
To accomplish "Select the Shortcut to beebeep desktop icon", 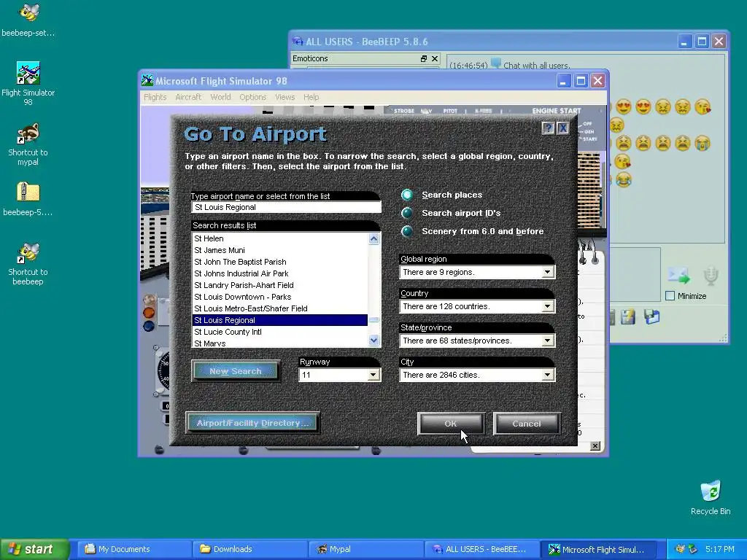I will [28, 264].
